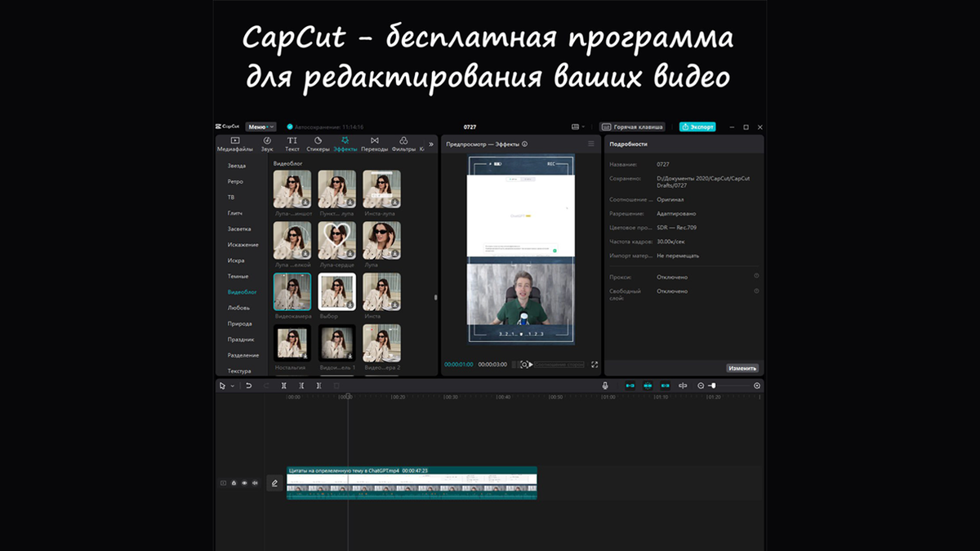Zoom in the timeline with plus icon

(x=757, y=385)
